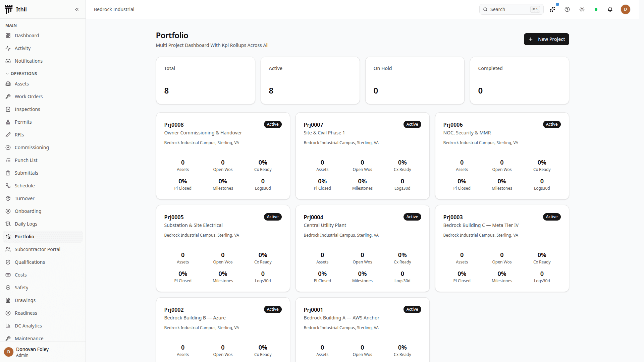Click the Dashboard icon in sidebar
The image size is (644, 362).
(x=8, y=36)
